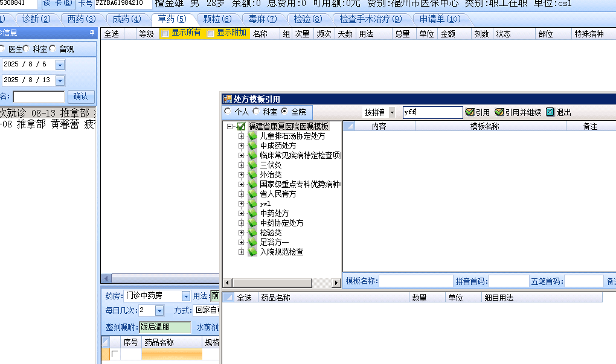Image resolution: width=616 pixels, height=364 pixels.
Task: Toggle the 显示所有 checkbox
Action: click(x=165, y=34)
